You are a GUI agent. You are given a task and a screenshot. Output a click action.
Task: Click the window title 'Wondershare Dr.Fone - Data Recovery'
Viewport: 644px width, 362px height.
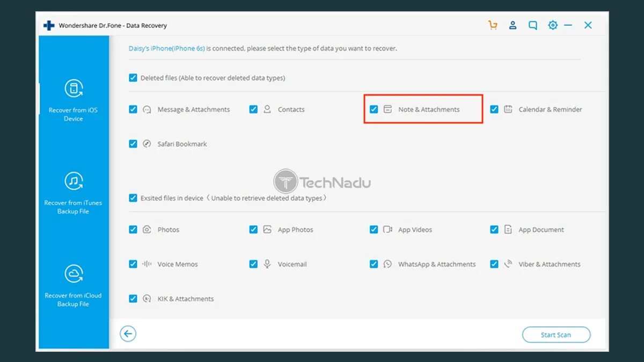tap(113, 25)
